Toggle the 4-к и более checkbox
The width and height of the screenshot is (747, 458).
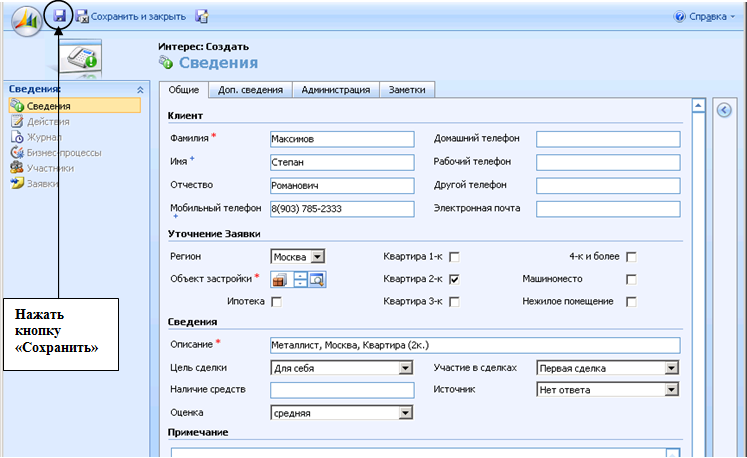[x=631, y=257]
